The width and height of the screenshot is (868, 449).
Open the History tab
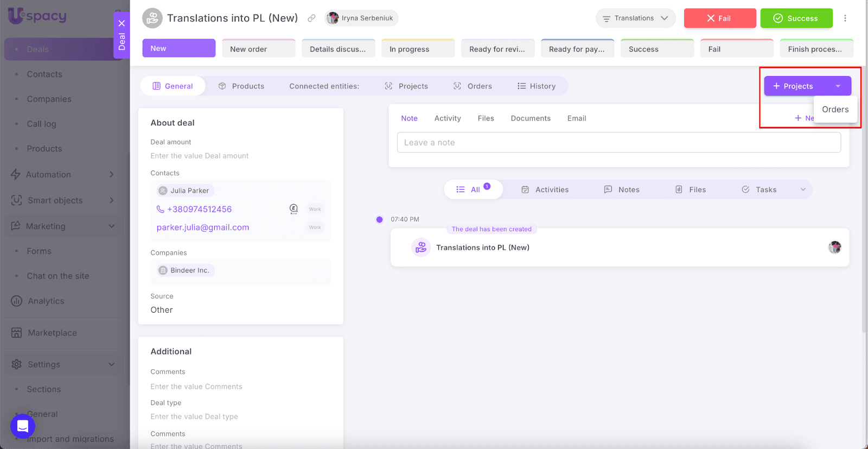[x=537, y=86]
